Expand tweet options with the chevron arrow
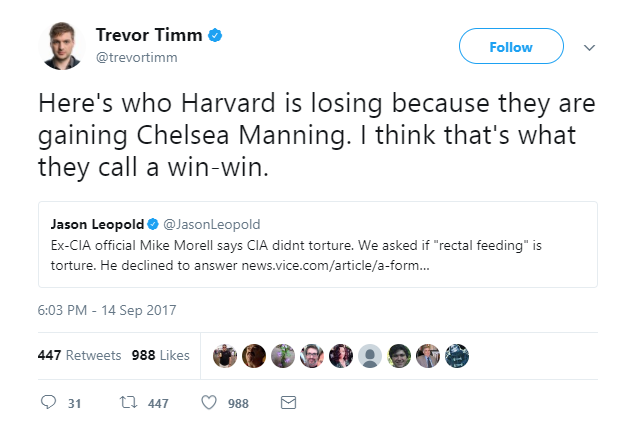The image size is (629, 440). (589, 48)
